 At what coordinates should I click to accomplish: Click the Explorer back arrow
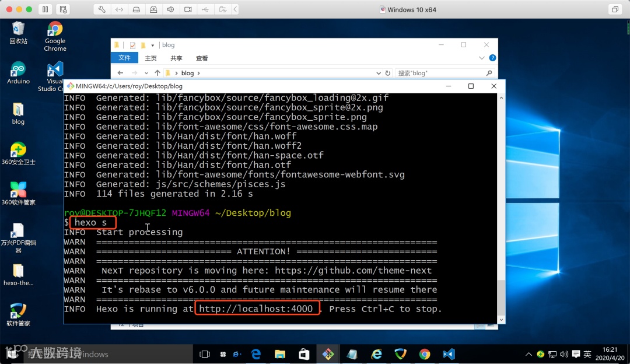click(120, 73)
